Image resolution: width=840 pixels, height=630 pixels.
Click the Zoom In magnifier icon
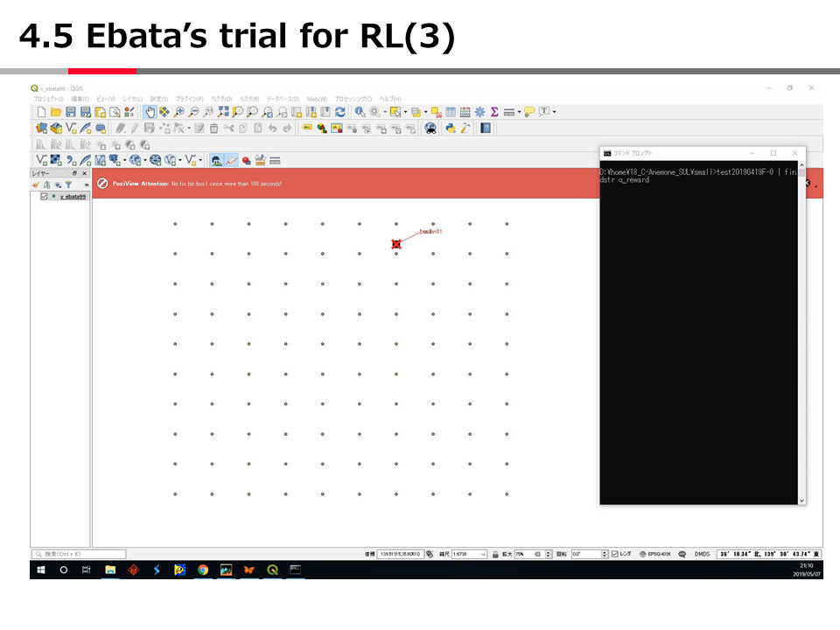point(179,112)
